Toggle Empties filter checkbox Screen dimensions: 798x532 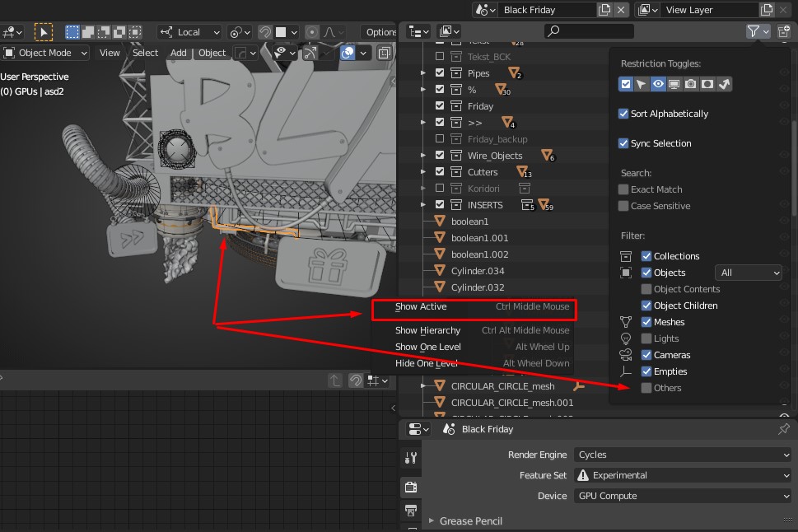pyautogui.click(x=646, y=371)
